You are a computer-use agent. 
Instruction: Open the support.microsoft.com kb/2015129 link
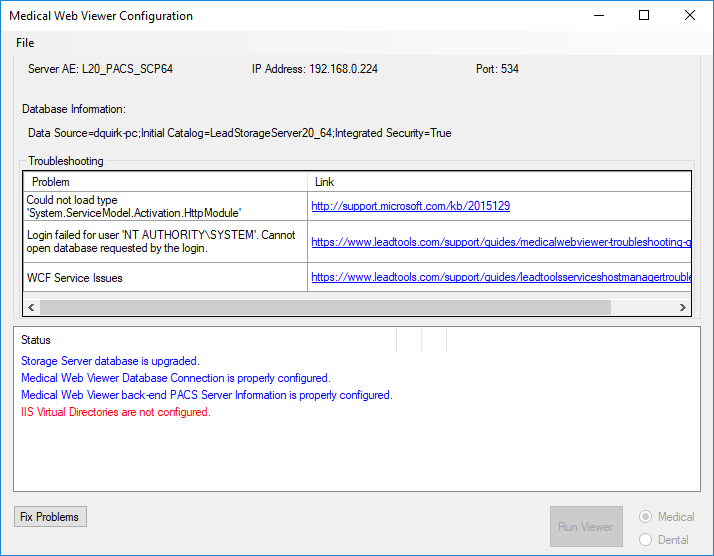410,206
